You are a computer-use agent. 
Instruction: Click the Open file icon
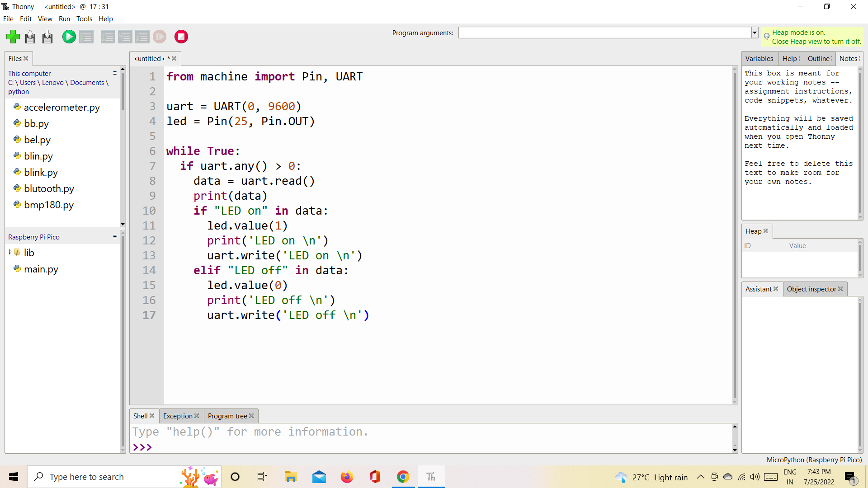tap(30, 36)
